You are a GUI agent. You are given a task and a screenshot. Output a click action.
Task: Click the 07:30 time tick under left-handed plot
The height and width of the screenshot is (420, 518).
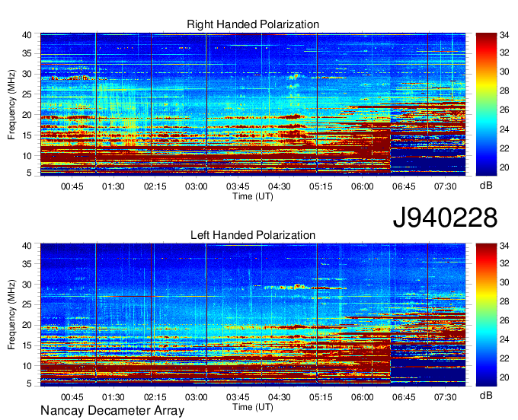pyautogui.click(x=446, y=397)
